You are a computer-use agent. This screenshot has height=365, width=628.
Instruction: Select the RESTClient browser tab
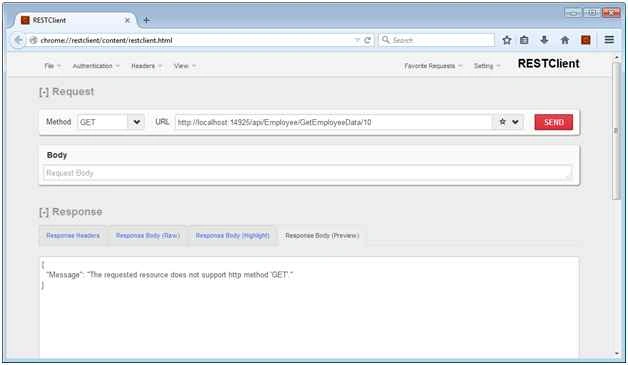75,20
